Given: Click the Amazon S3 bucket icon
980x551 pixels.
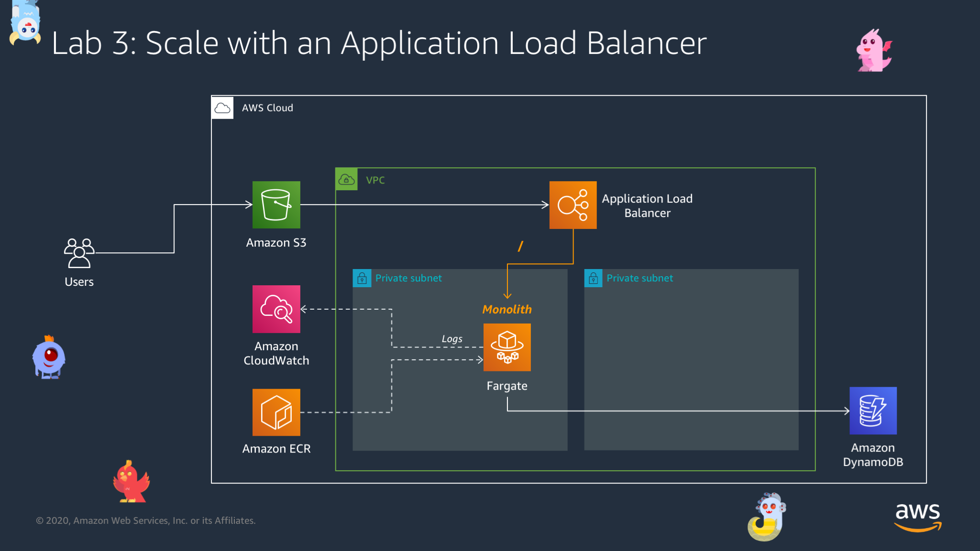Looking at the screenshot, I should tap(276, 205).
